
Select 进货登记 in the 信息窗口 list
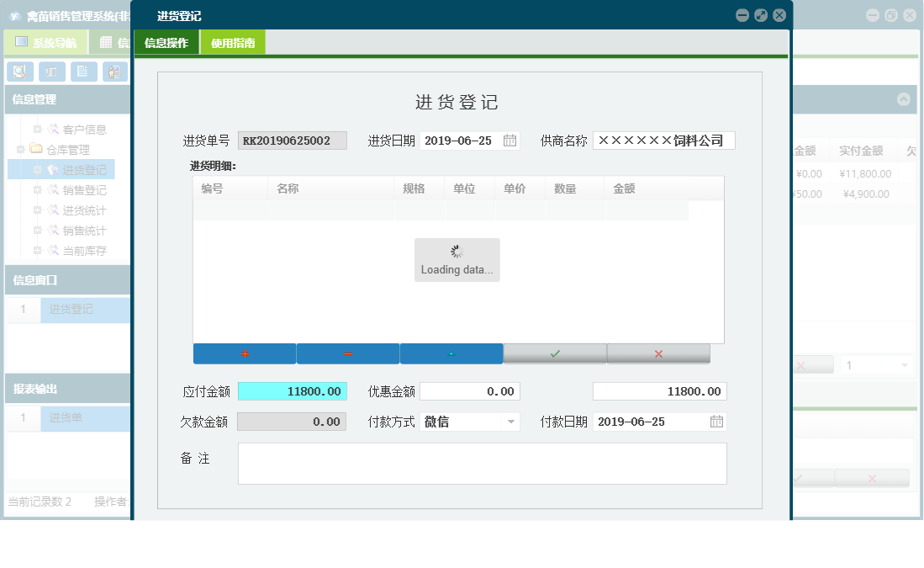[x=73, y=310]
